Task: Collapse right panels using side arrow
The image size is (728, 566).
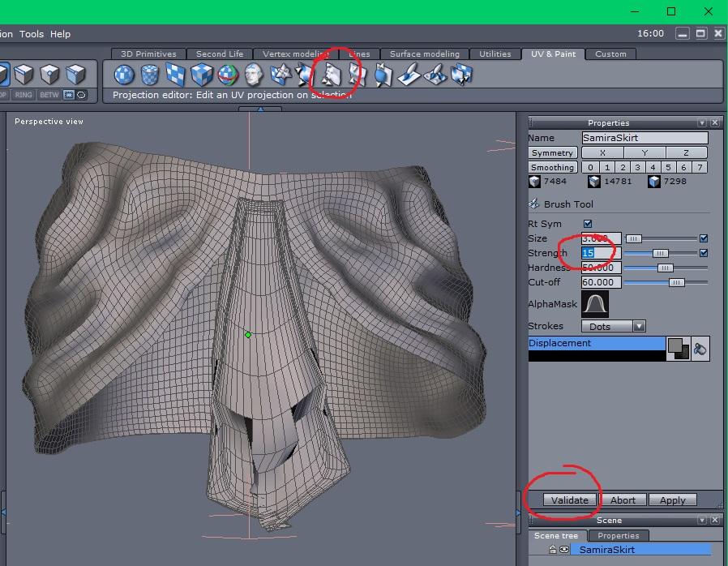Action: click(x=519, y=512)
